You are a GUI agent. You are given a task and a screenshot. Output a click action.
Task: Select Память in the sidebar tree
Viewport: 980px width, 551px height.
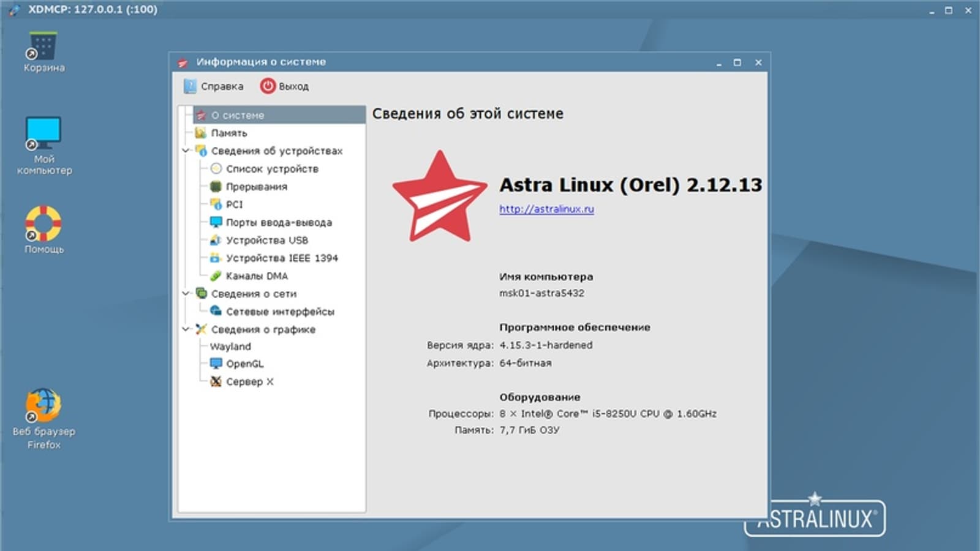(x=229, y=133)
